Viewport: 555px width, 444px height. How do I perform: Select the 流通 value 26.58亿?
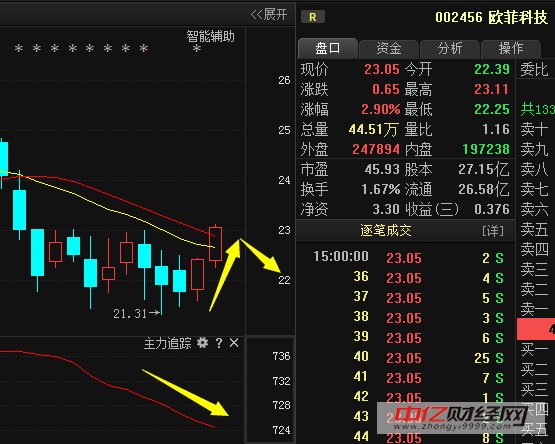484,189
